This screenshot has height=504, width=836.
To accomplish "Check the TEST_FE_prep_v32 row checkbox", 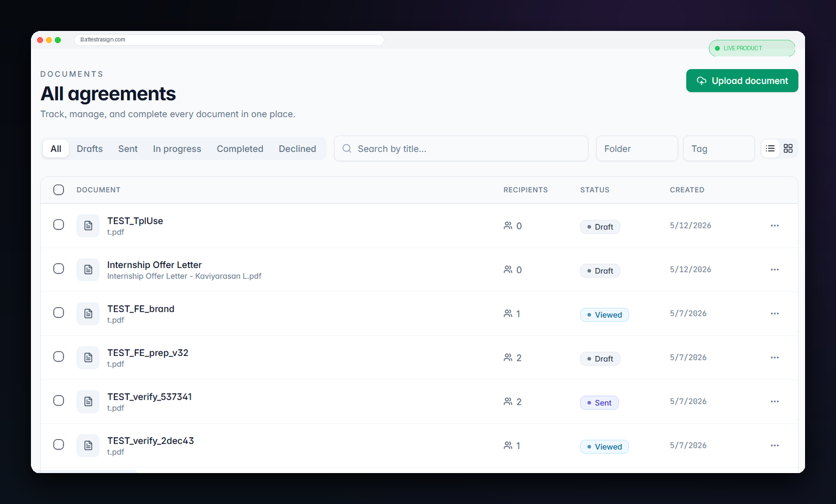I will click(59, 356).
